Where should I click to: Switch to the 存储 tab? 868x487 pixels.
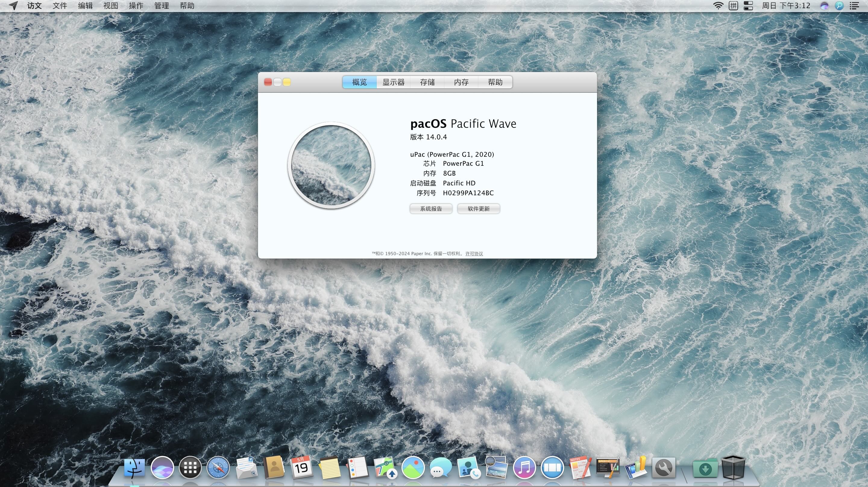click(x=427, y=82)
